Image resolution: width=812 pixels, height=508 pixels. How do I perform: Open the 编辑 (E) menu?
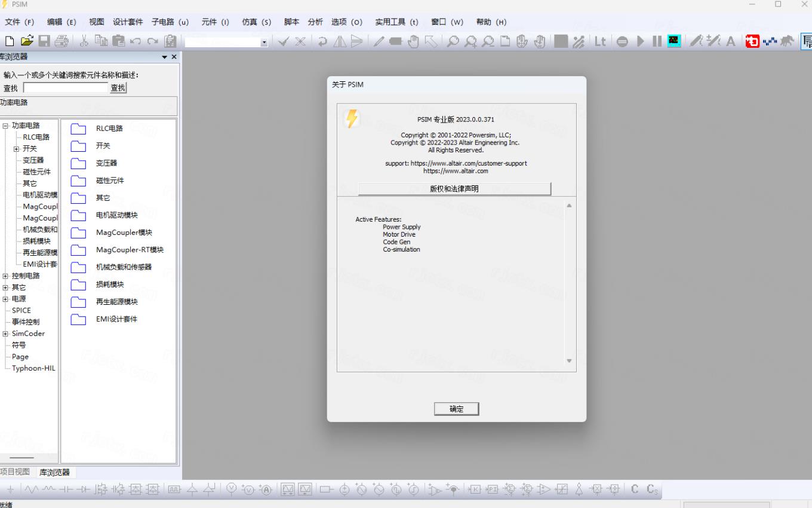(61, 22)
